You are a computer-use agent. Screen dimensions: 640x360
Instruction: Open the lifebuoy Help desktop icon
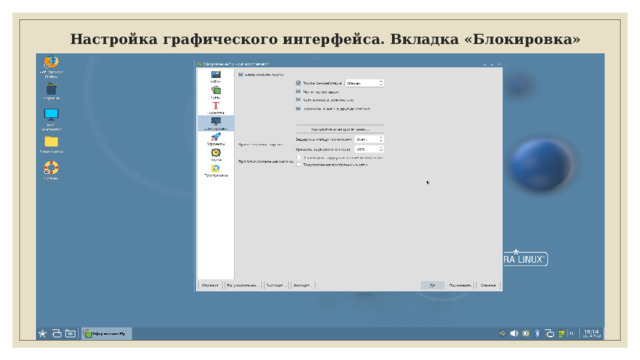pos(51,171)
